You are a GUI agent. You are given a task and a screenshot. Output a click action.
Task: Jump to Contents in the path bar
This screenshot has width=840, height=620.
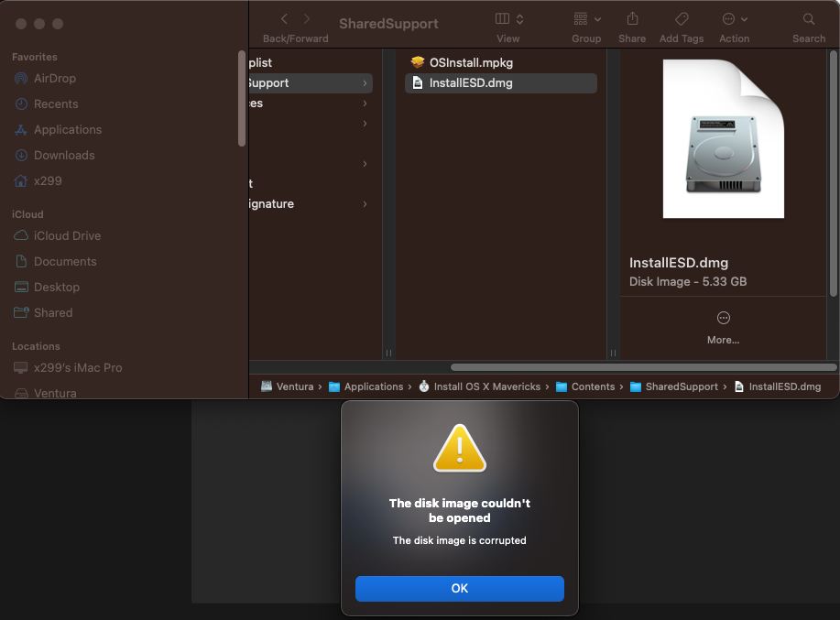585,386
